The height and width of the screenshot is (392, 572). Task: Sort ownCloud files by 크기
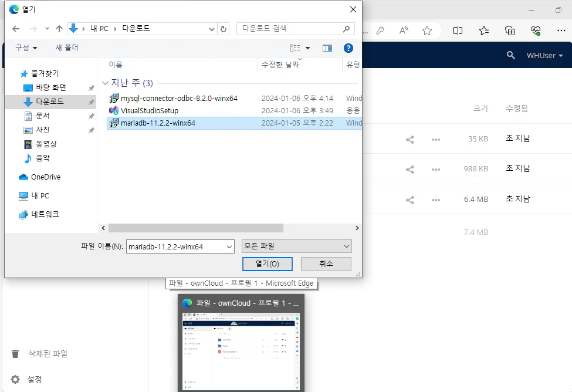pyautogui.click(x=480, y=109)
